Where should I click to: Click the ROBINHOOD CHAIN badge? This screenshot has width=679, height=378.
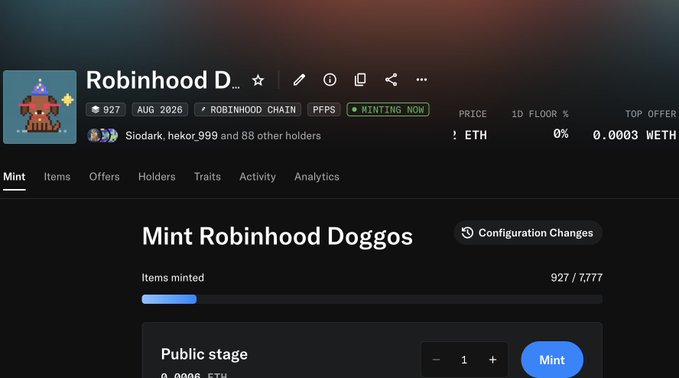coord(248,110)
